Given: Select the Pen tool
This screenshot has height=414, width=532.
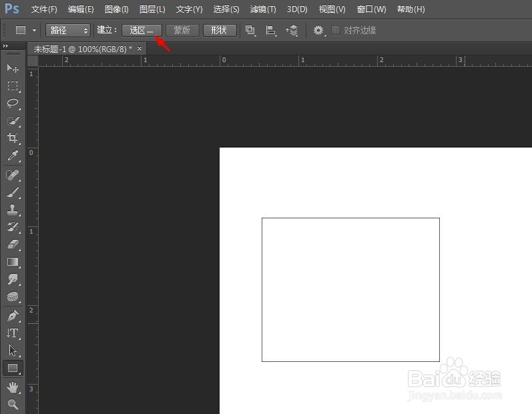Looking at the screenshot, I should 13,316.
